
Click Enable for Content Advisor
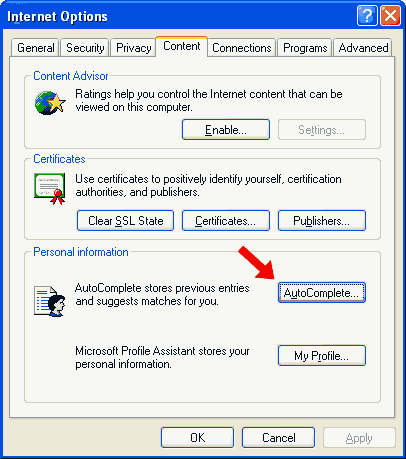tap(226, 129)
